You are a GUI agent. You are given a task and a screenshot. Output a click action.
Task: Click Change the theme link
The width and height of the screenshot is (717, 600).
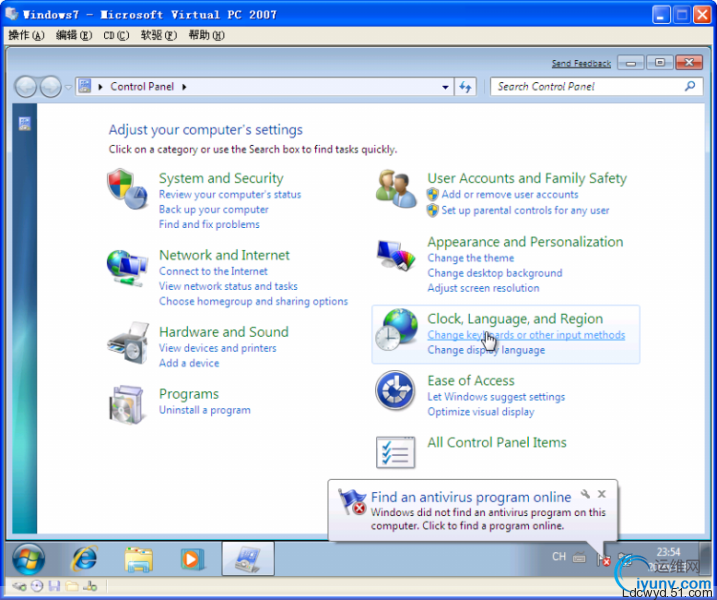471,258
